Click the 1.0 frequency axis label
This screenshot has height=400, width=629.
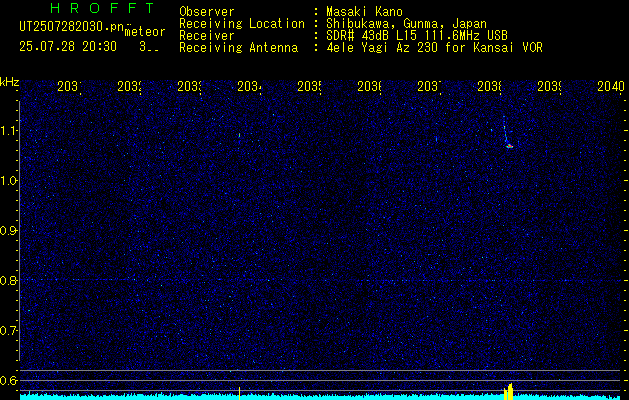pos(8,181)
